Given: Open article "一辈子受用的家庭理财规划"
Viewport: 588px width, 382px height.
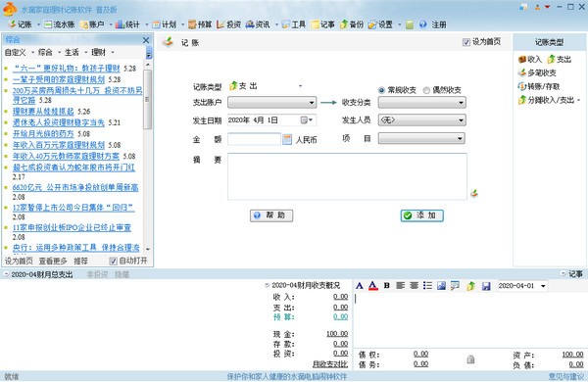Looking at the screenshot, I should 59,79.
